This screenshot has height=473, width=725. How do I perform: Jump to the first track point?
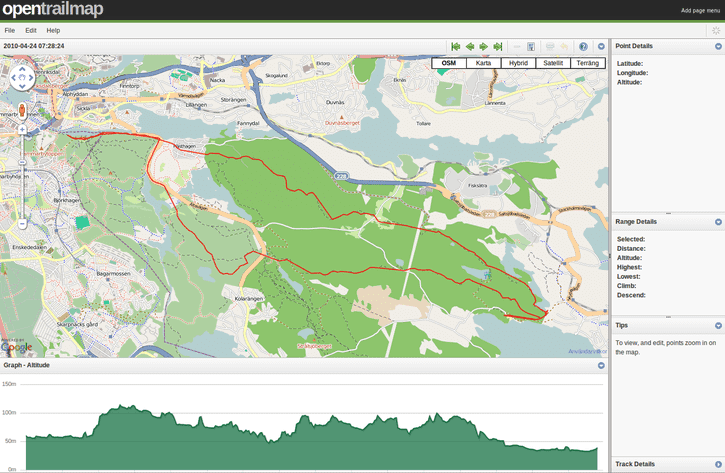point(455,47)
